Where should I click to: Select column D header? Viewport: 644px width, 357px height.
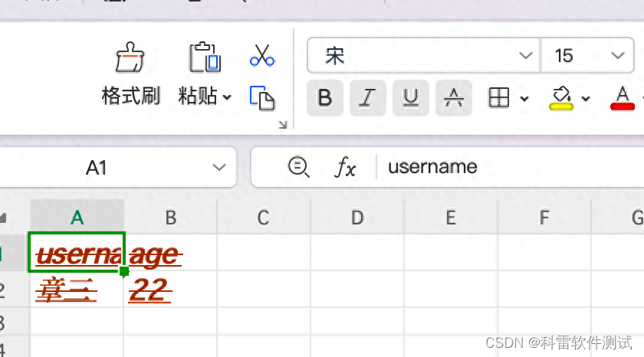point(357,217)
